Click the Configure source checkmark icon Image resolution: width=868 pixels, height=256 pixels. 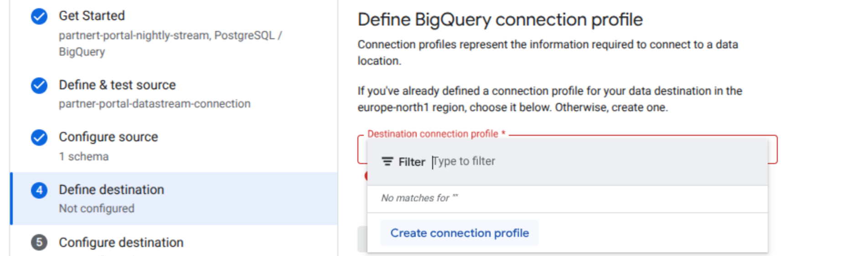39,137
